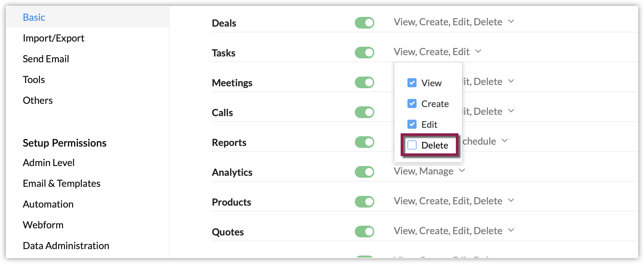The width and height of the screenshot is (644, 264).
Task: Check the Delete checkbox for Tasks
Action: pyautogui.click(x=412, y=145)
